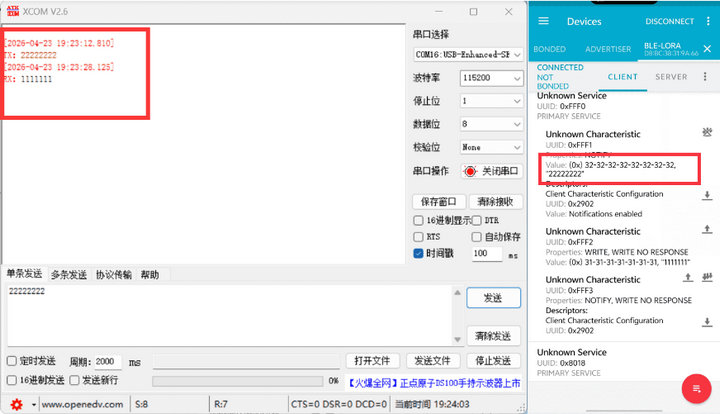Screen dimensions: 720x414
Task: Select the CLIENT tab
Action: [623, 77]
